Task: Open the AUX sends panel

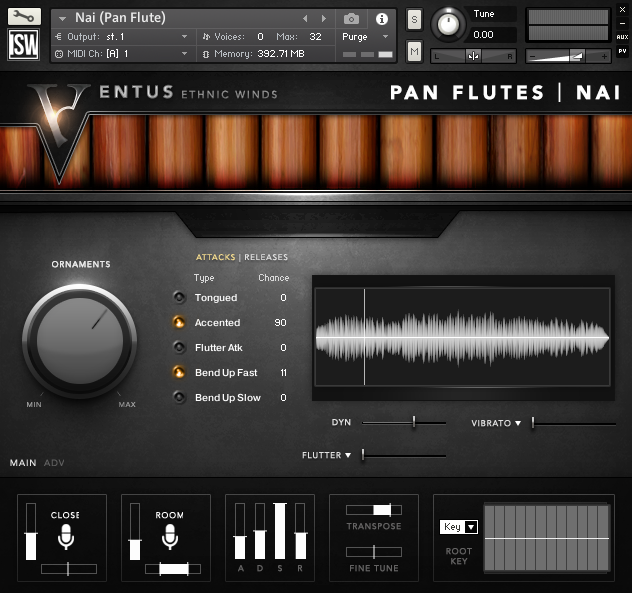Action: coord(622,37)
